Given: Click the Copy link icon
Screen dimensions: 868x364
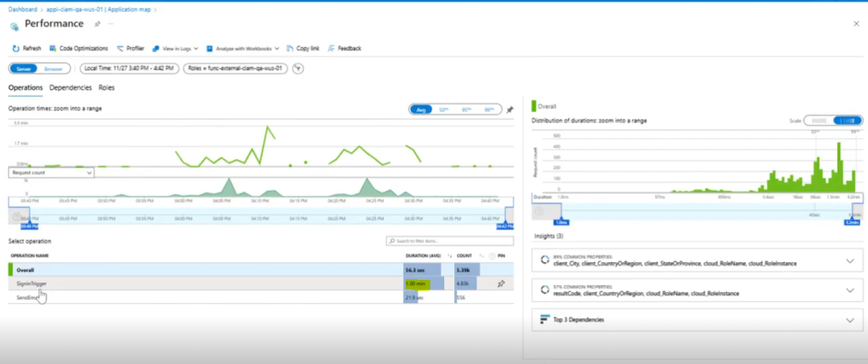Looking at the screenshot, I should [x=290, y=48].
